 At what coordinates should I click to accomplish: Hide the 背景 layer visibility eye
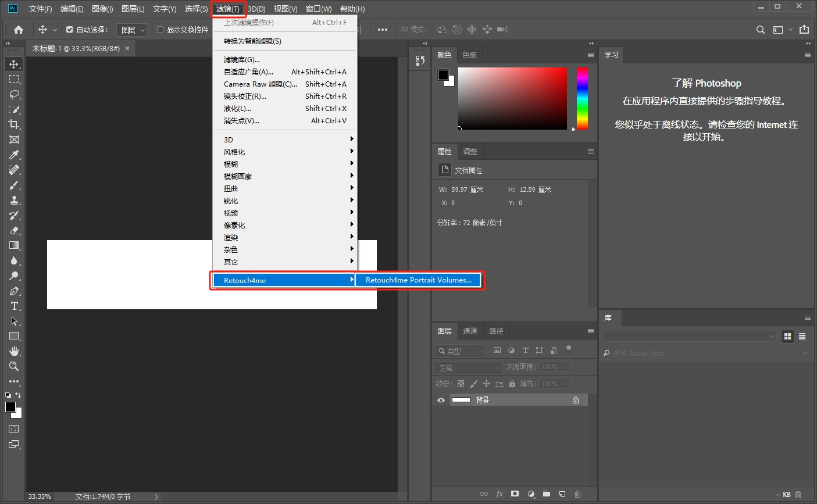click(441, 400)
